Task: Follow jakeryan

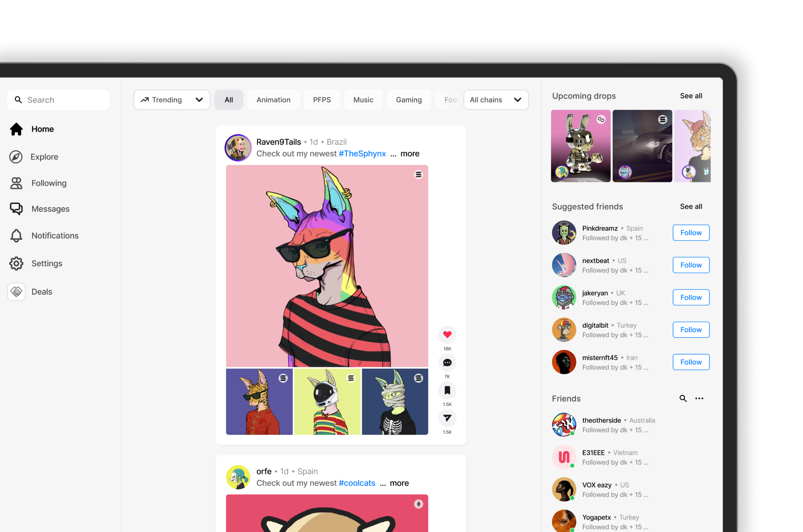Action: click(691, 297)
